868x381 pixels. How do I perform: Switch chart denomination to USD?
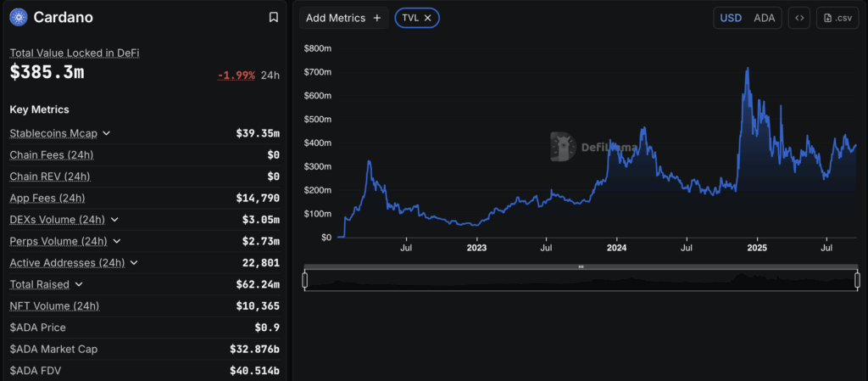(731, 18)
